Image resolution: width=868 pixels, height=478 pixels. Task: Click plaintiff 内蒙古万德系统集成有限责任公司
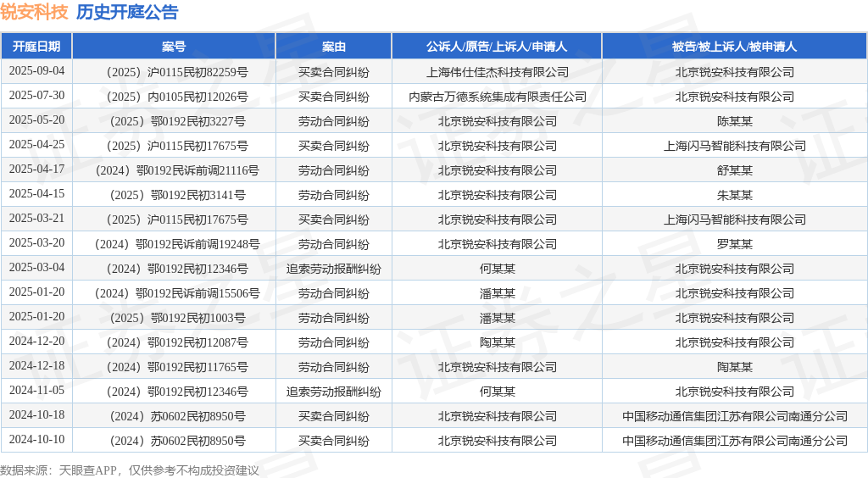point(497,97)
